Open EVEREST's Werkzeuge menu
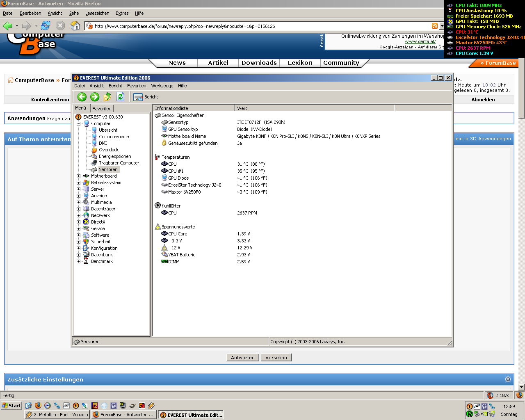The width and height of the screenshot is (525, 420). coord(162,86)
